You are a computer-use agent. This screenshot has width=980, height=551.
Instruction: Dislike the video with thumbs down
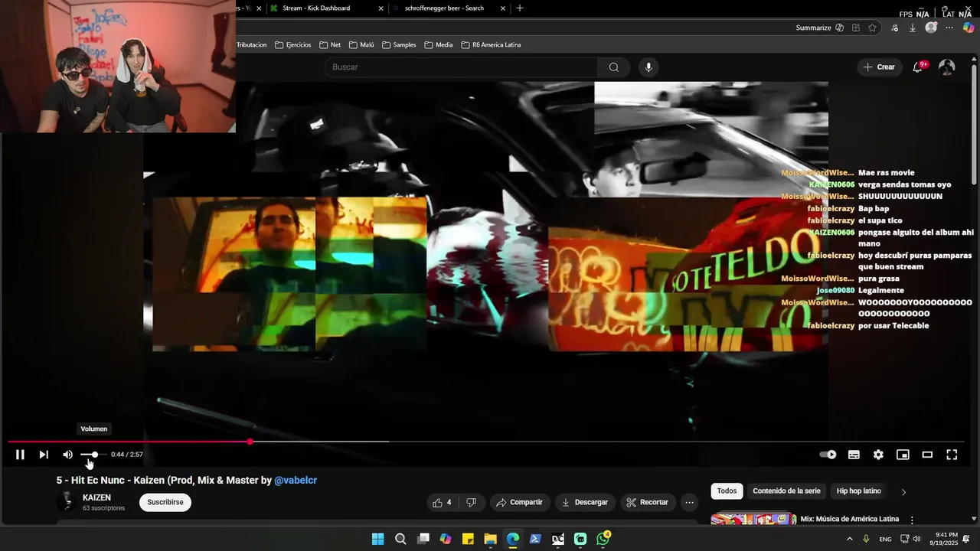[471, 503]
